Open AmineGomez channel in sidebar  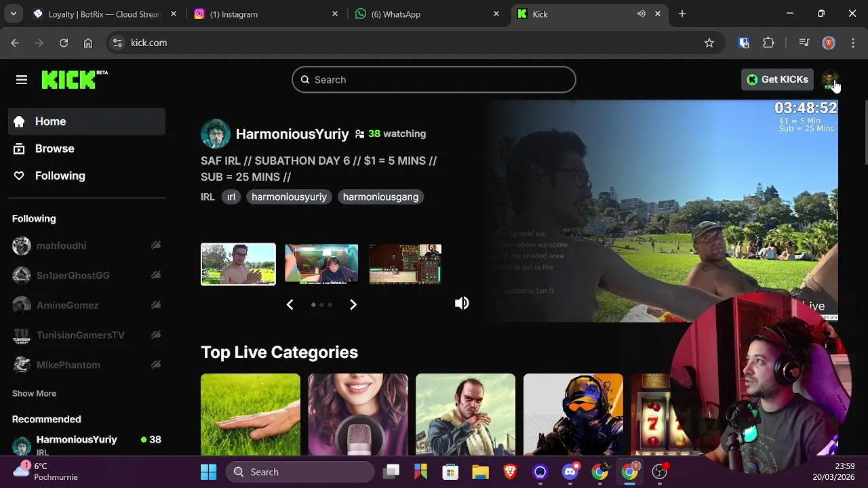[67, 305]
